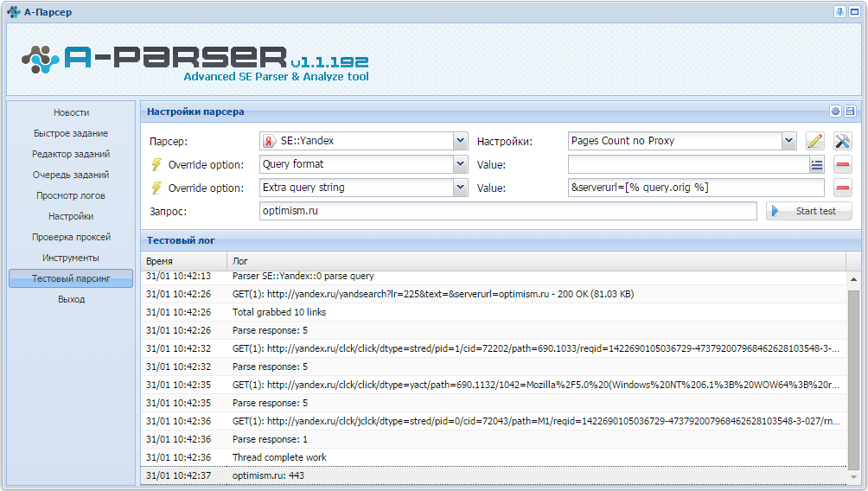Select 'Parse response: 5' row at 10:42:26
This screenshot has width=868, height=491.
pyautogui.click(x=494, y=330)
